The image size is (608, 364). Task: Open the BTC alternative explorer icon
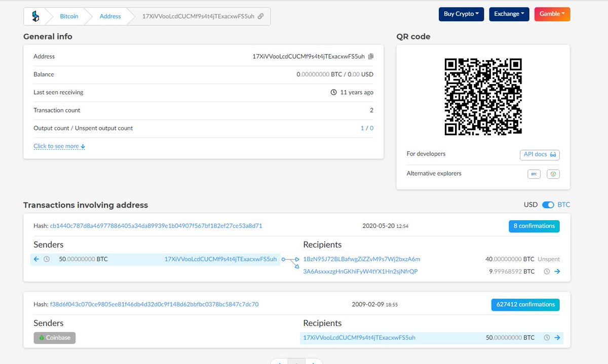point(534,174)
